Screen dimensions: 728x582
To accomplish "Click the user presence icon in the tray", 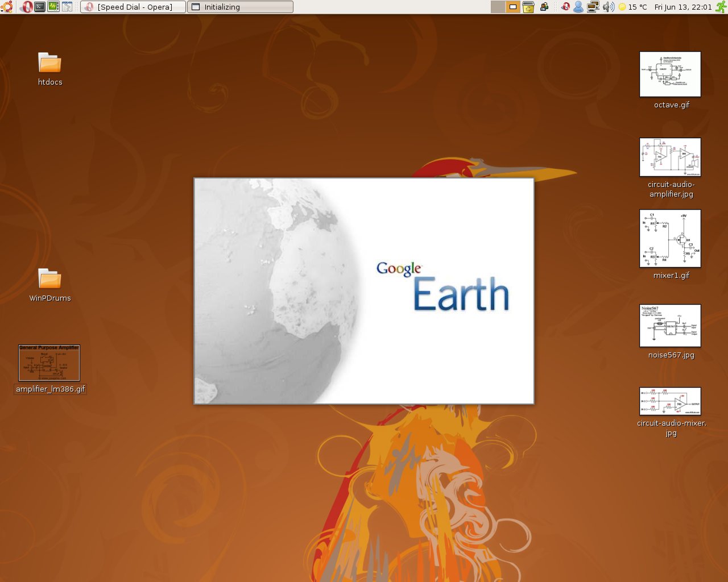I will click(578, 7).
